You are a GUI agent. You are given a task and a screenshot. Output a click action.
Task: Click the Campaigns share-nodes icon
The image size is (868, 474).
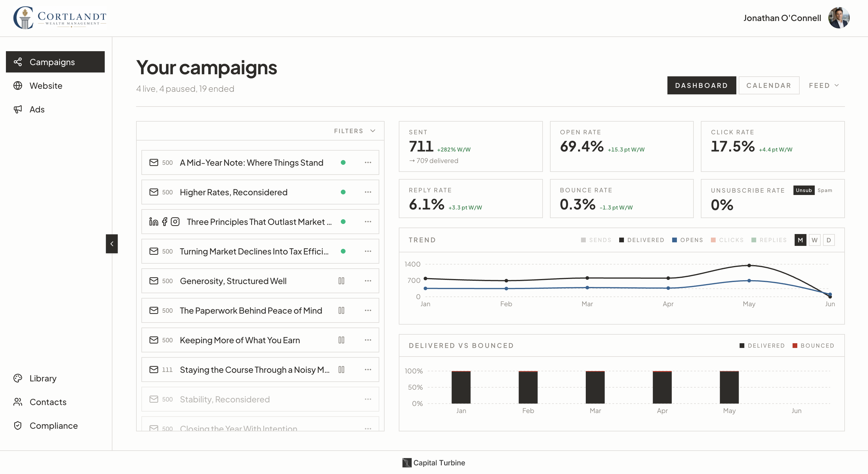click(18, 62)
